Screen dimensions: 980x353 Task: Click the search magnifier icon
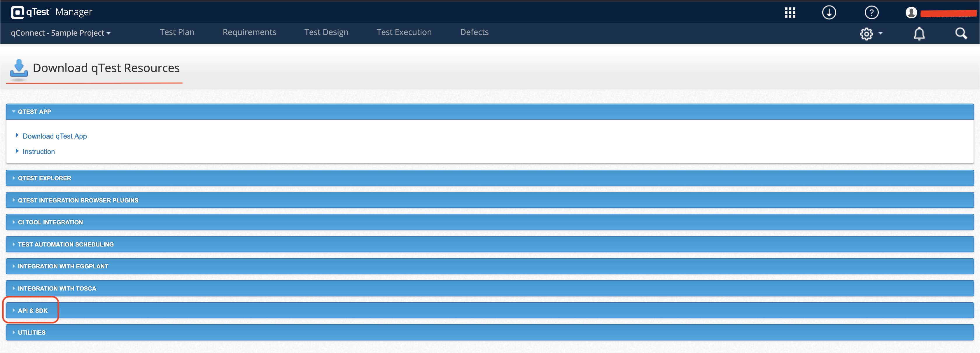(x=960, y=34)
